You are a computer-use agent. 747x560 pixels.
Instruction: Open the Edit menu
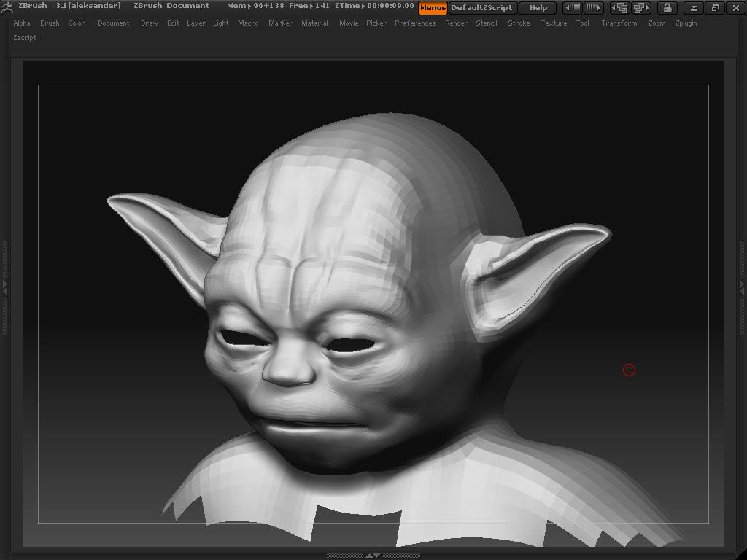173,23
